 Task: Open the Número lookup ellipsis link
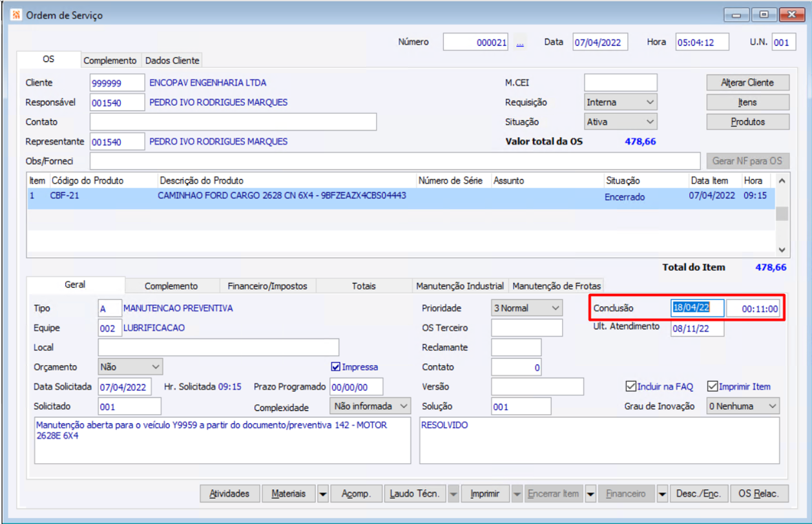coord(520,42)
